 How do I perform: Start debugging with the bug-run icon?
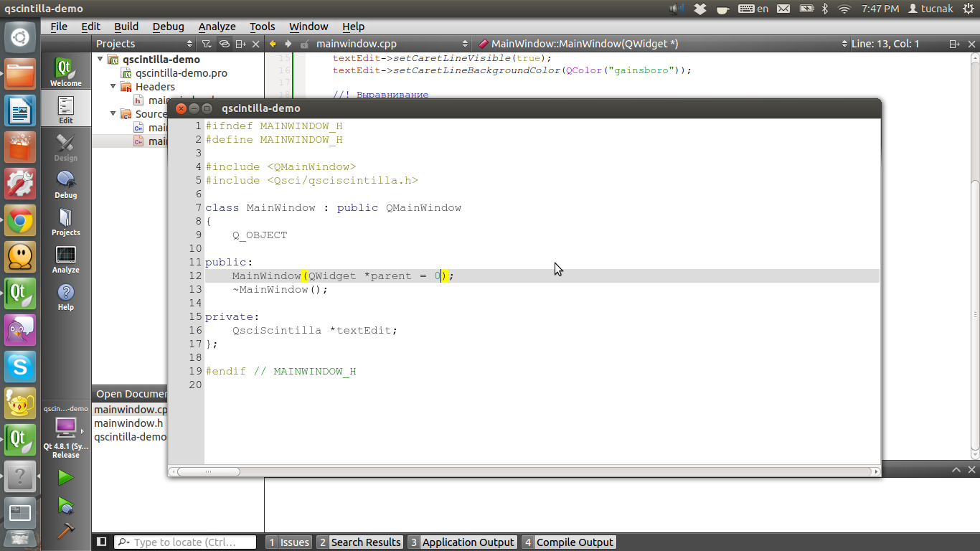[x=66, y=506]
